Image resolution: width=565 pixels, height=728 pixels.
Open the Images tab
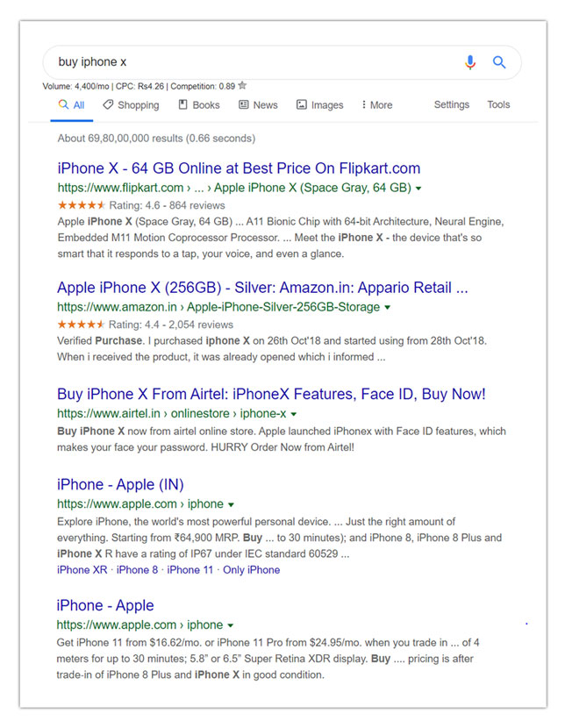click(320, 105)
